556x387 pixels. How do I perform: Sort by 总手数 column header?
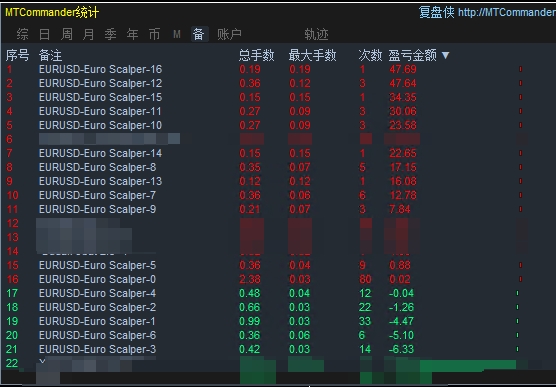(x=256, y=55)
